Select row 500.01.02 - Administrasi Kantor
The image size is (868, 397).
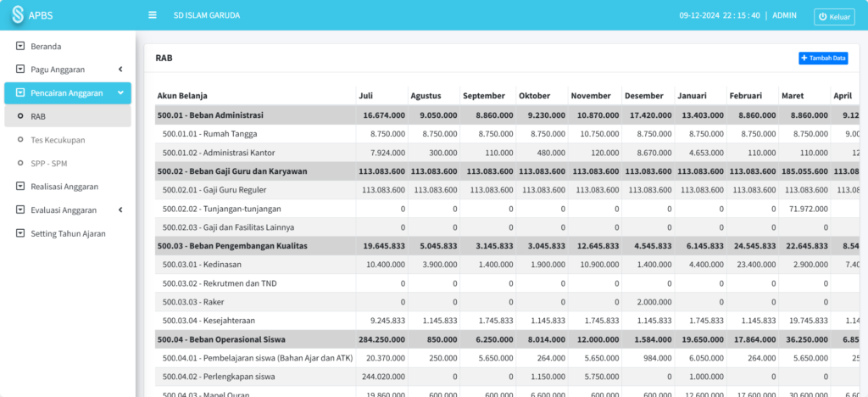pyautogui.click(x=509, y=152)
